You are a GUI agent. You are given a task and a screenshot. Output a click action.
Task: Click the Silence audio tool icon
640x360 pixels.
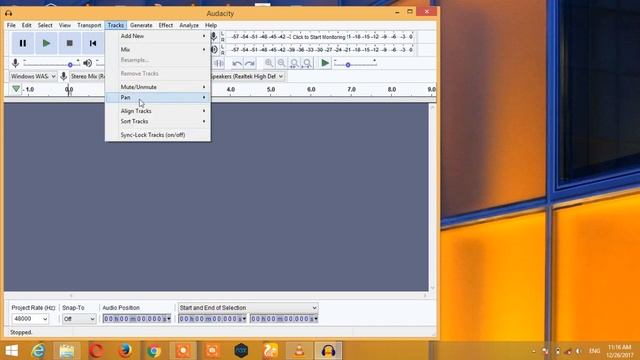pyautogui.click(x=219, y=63)
